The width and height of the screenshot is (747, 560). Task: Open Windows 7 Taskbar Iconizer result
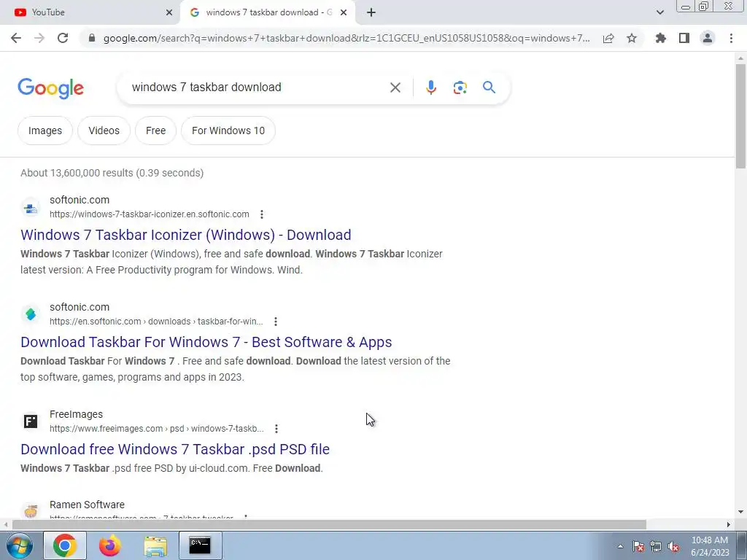tap(186, 235)
